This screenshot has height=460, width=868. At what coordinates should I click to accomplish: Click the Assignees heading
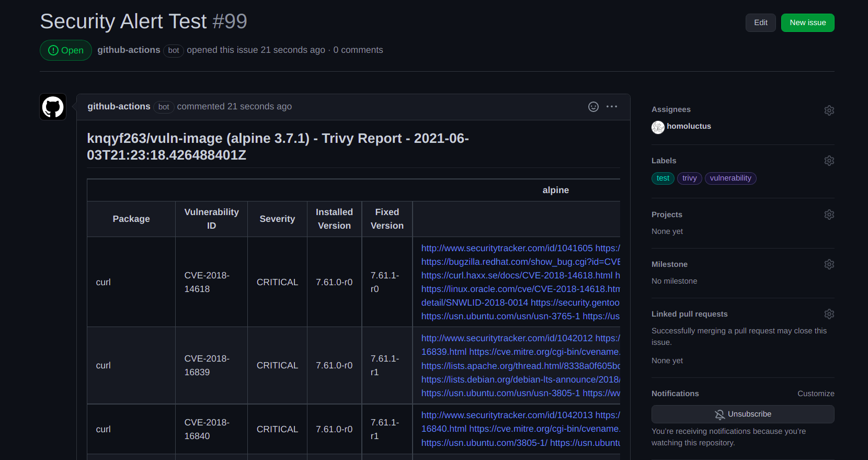pos(671,109)
